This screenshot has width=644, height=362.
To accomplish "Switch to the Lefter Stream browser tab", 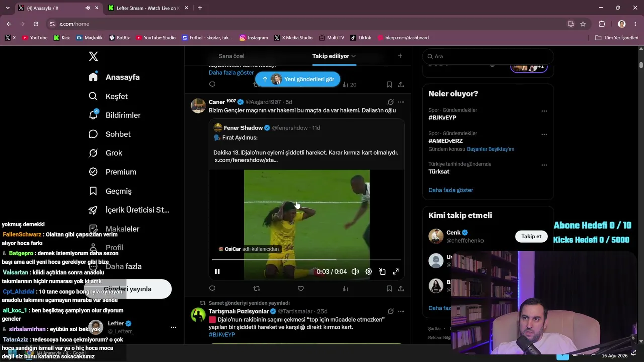I will (x=147, y=8).
